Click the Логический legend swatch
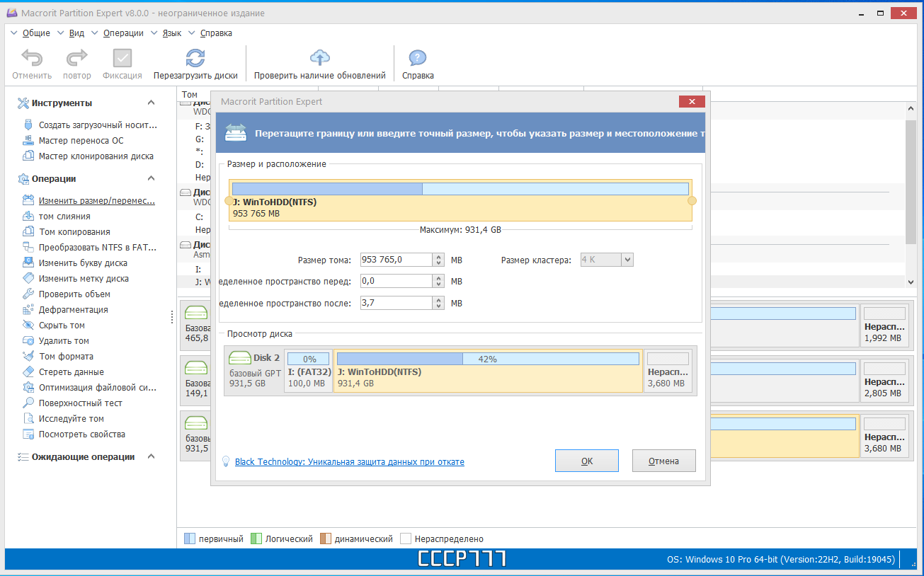The image size is (924, 576). point(256,538)
